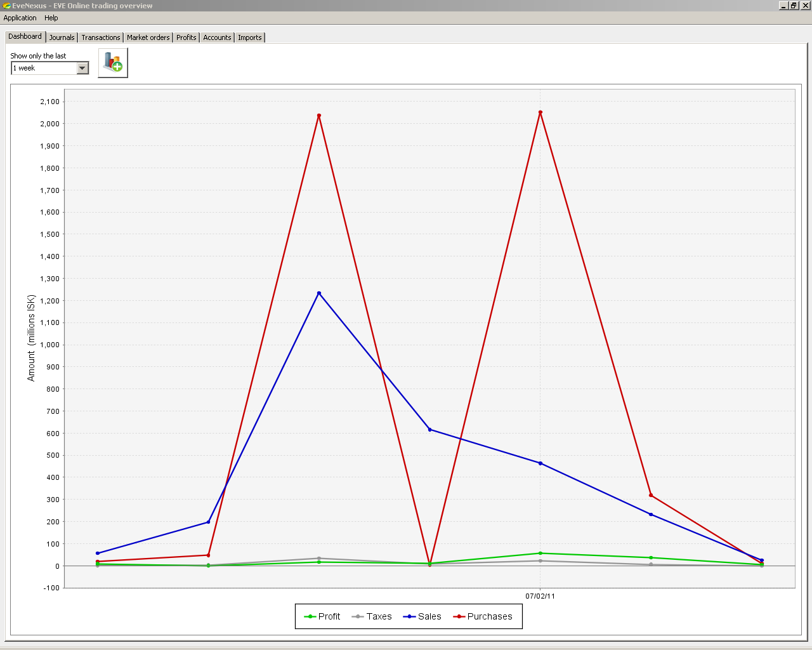Image resolution: width=812 pixels, height=650 pixels.
Task: Click the highest Purchases peak data point
Action: coord(540,112)
